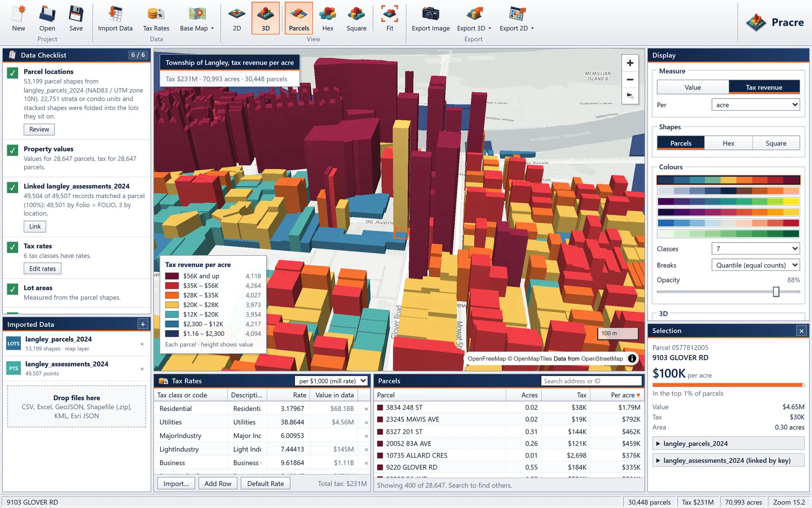Zoom out with the map minus button
This screenshot has height=508, width=812.
pos(630,79)
